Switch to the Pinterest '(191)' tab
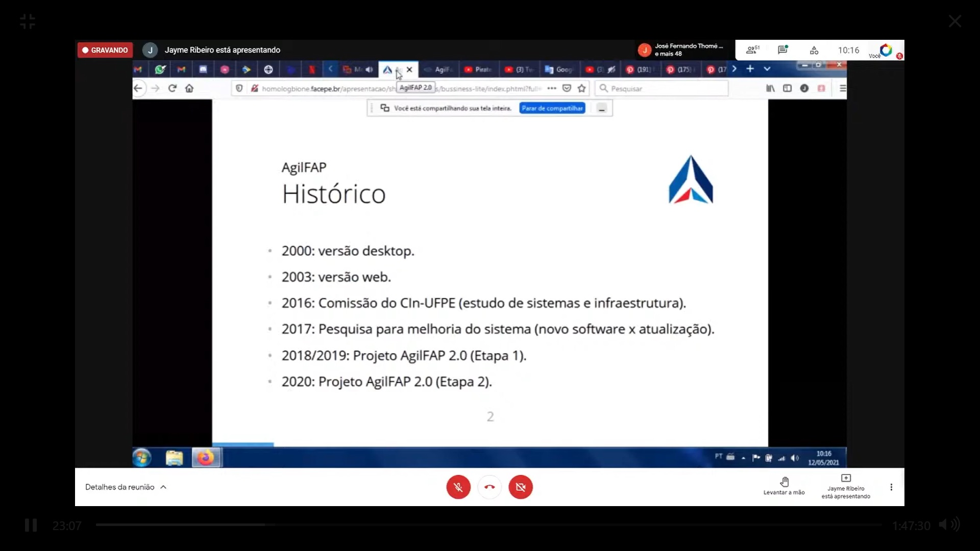Image resolution: width=980 pixels, height=551 pixels. [640, 69]
